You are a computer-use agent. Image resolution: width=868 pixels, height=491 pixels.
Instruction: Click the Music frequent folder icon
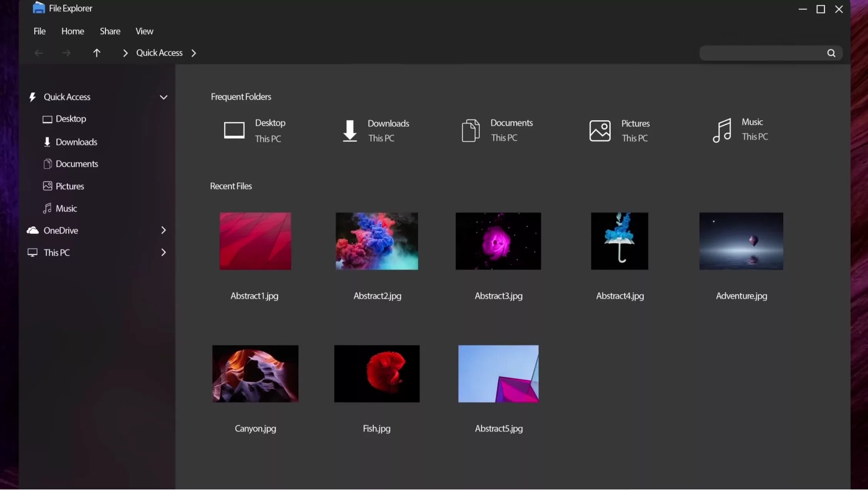(723, 129)
